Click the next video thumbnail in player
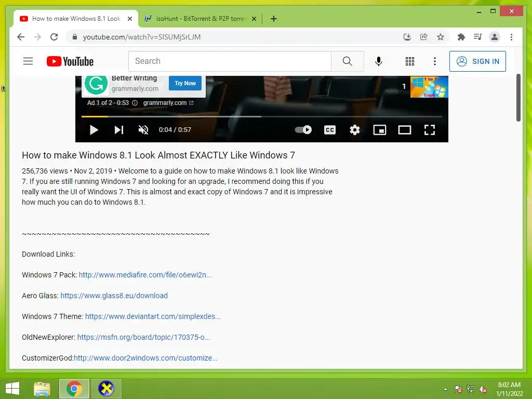The image size is (532, 399). pos(429,87)
